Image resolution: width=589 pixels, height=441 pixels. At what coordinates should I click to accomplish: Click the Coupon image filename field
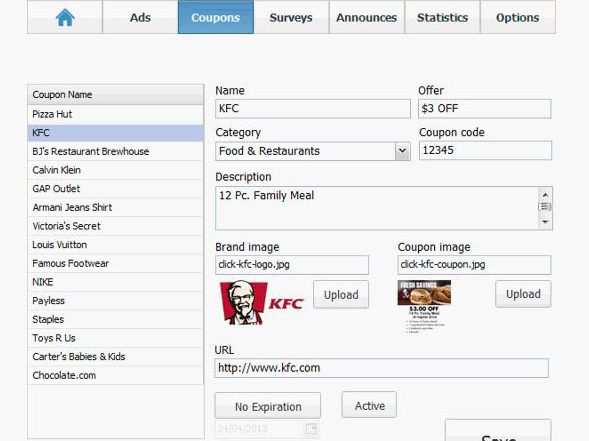pos(474,265)
